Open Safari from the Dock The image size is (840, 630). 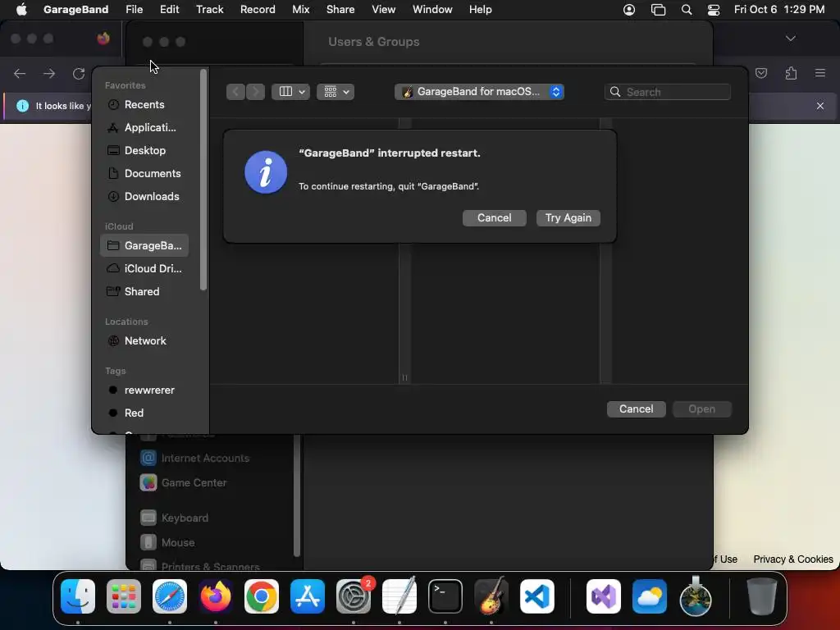pyautogui.click(x=170, y=596)
